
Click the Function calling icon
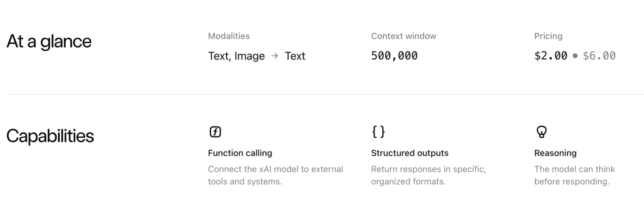[215, 132]
